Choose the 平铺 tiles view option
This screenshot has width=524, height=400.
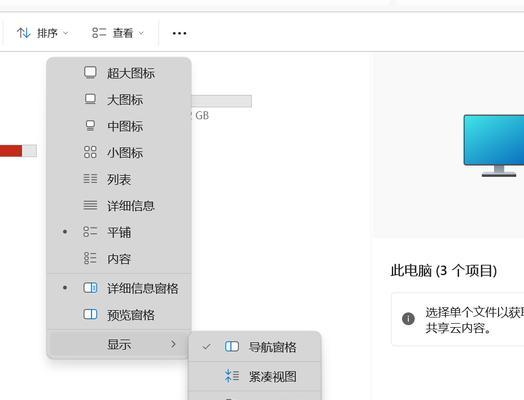click(119, 232)
